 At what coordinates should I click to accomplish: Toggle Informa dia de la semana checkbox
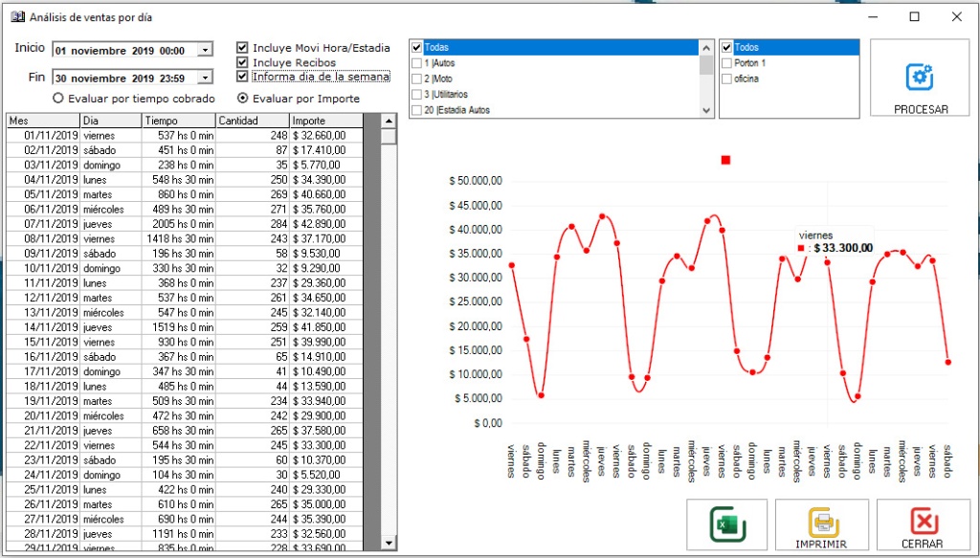(243, 77)
